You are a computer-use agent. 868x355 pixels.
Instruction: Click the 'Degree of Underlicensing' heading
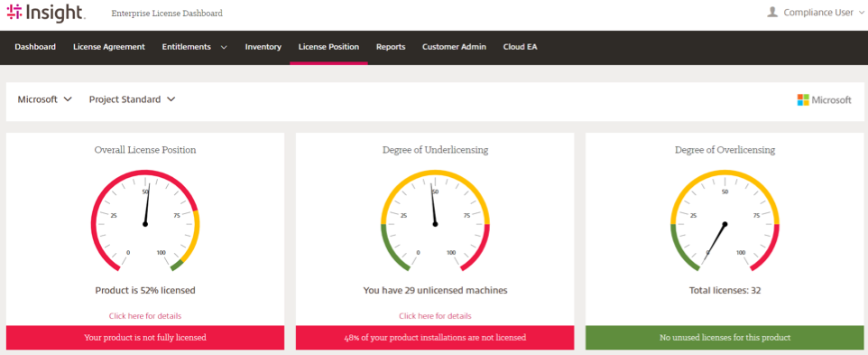coord(435,150)
